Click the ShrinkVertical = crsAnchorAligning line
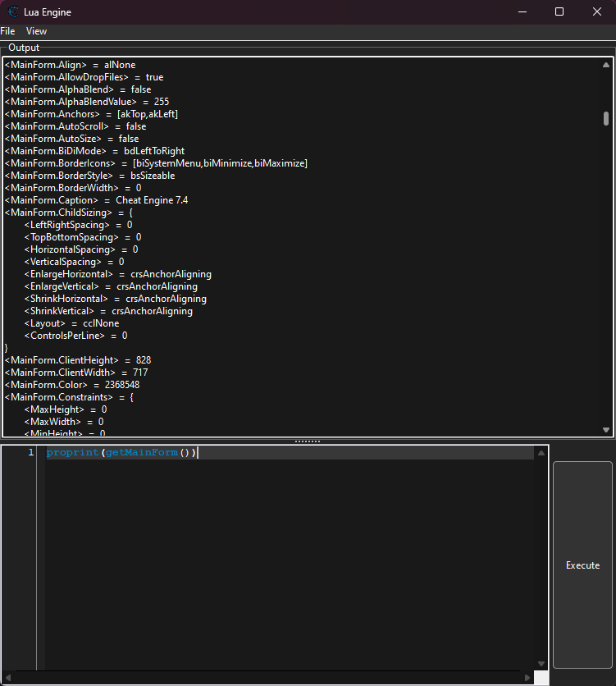616x686 pixels. 108,311
